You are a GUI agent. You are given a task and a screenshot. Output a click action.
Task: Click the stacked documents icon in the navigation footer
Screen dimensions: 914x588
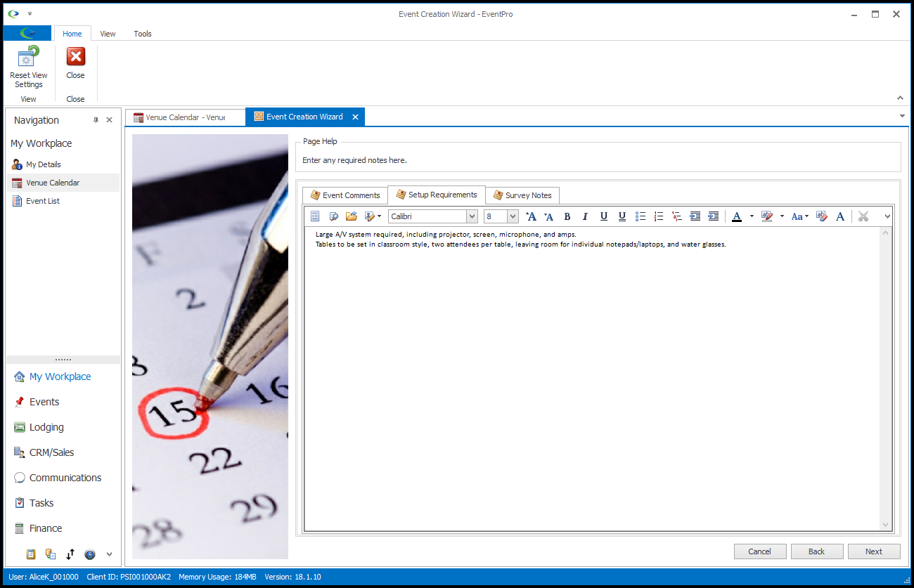(x=51, y=554)
